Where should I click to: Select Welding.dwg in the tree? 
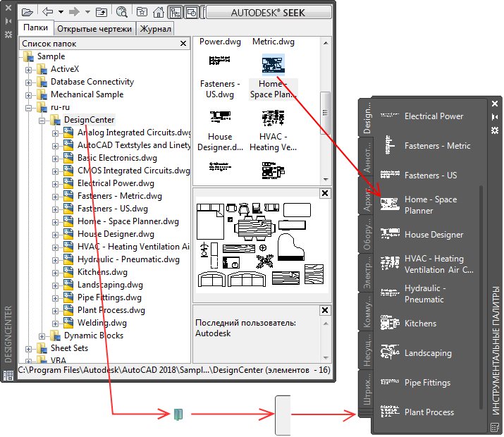click(102, 323)
